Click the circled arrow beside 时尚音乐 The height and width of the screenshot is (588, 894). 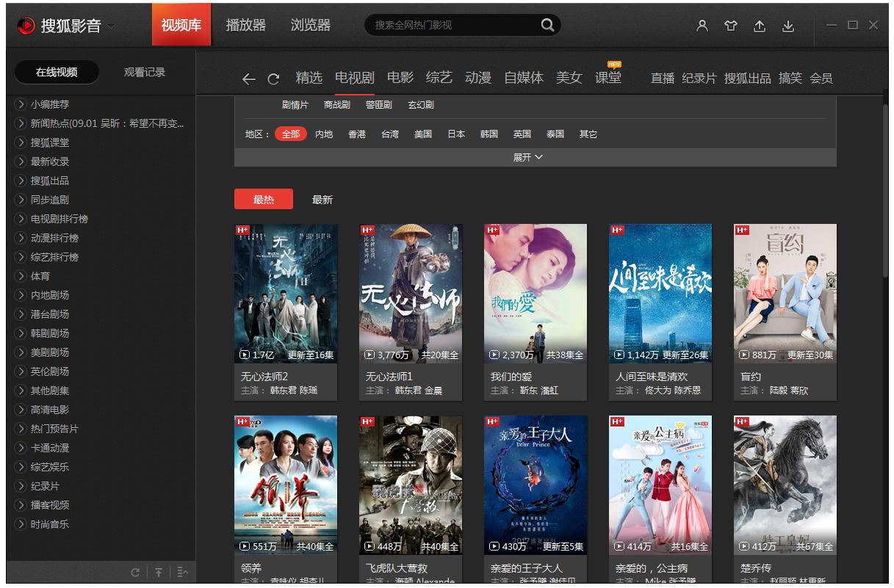[x=21, y=524]
